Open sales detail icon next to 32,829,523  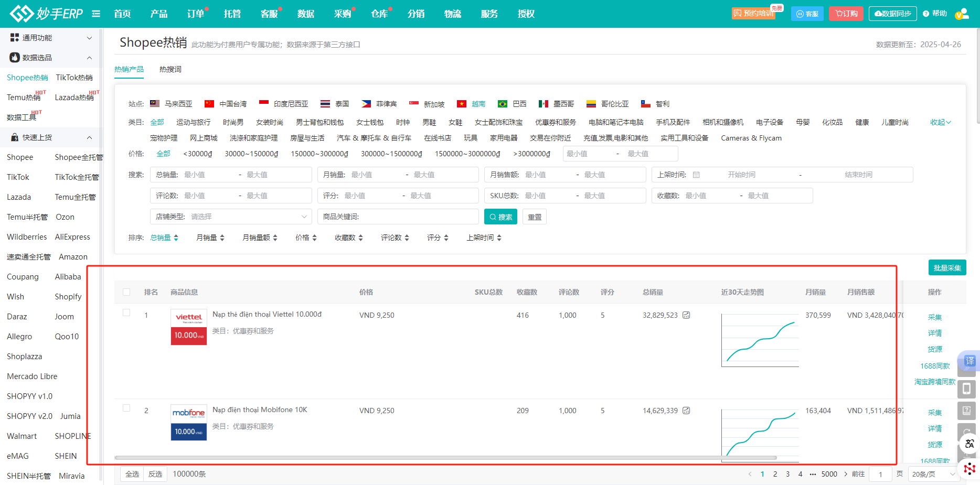[x=686, y=315]
